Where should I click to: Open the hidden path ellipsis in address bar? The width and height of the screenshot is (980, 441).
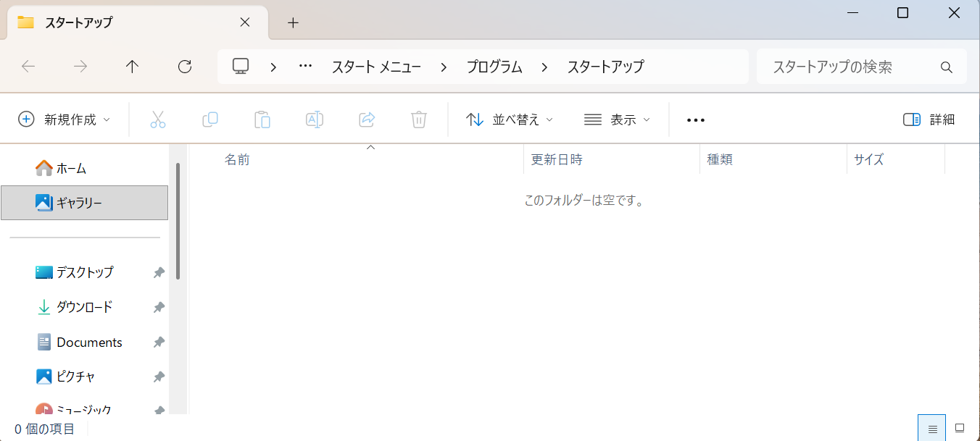tap(305, 67)
